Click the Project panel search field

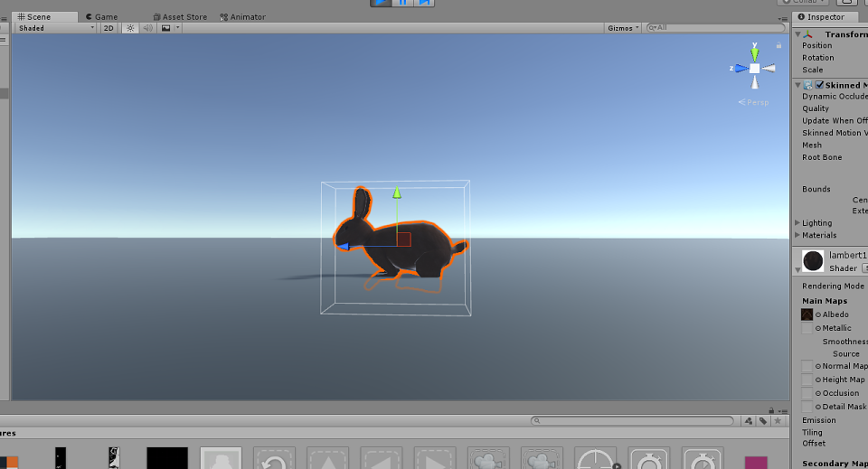click(632, 421)
